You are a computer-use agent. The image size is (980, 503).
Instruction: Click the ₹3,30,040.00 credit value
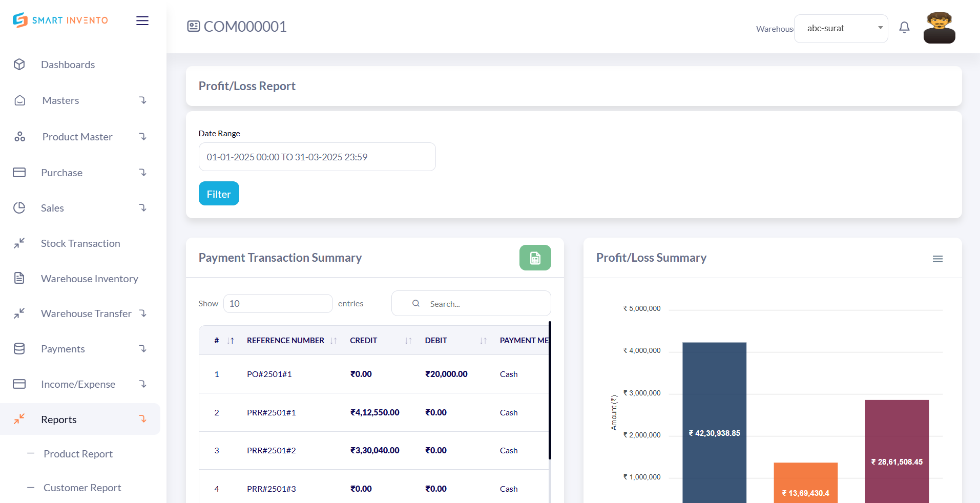375,451
